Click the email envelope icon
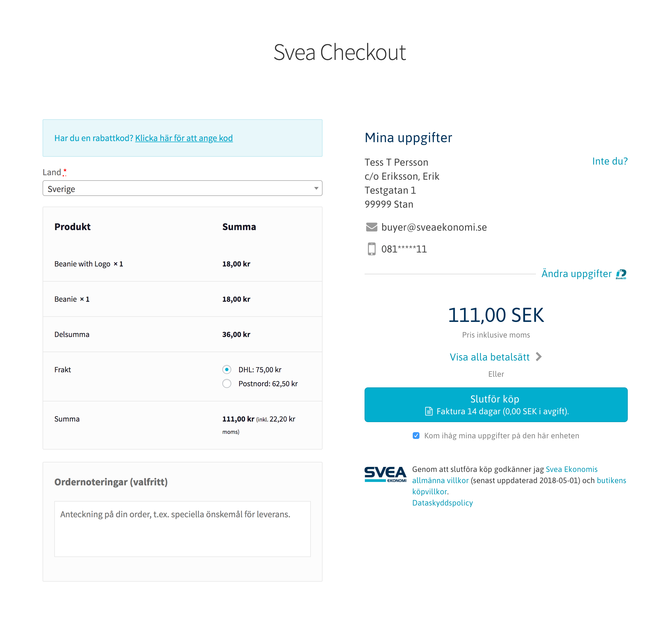 coord(372,227)
